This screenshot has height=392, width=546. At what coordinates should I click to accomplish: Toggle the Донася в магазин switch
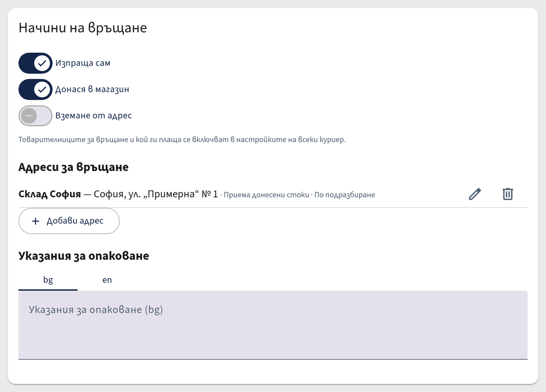click(x=35, y=90)
